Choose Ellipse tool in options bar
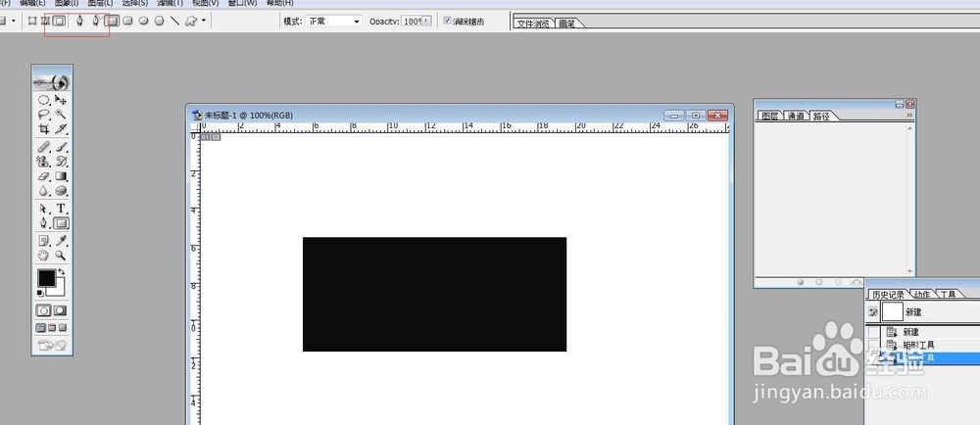Viewport: 980px width, 425px height. [x=143, y=22]
